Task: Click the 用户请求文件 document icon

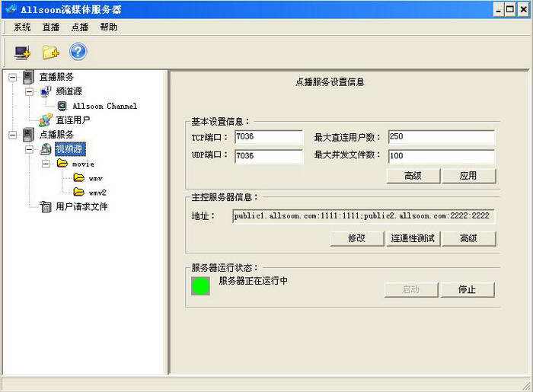Action: [x=46, y=206]
